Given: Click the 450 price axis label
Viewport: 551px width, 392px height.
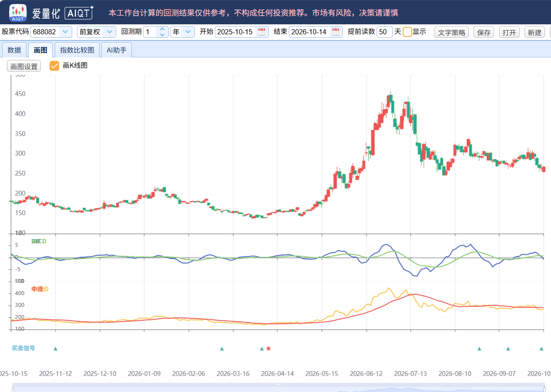Looking at the screenshot, I should pos(20,94).
